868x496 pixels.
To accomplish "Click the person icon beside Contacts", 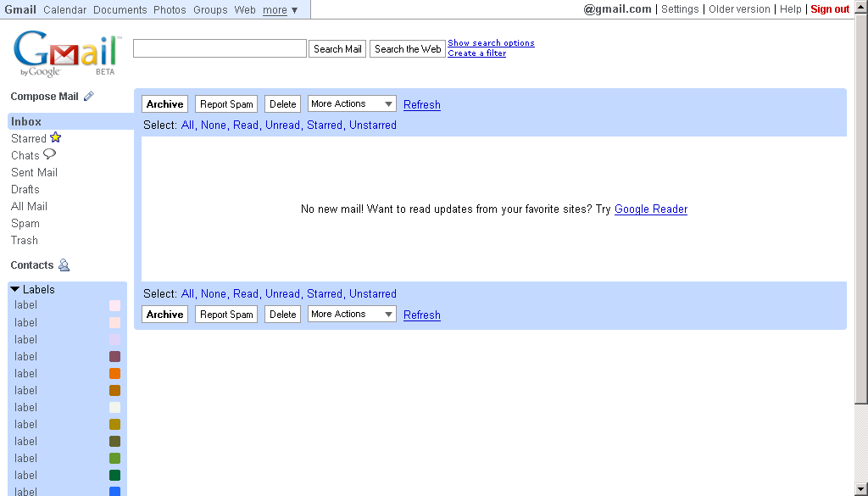I will (x=64, y=265).
